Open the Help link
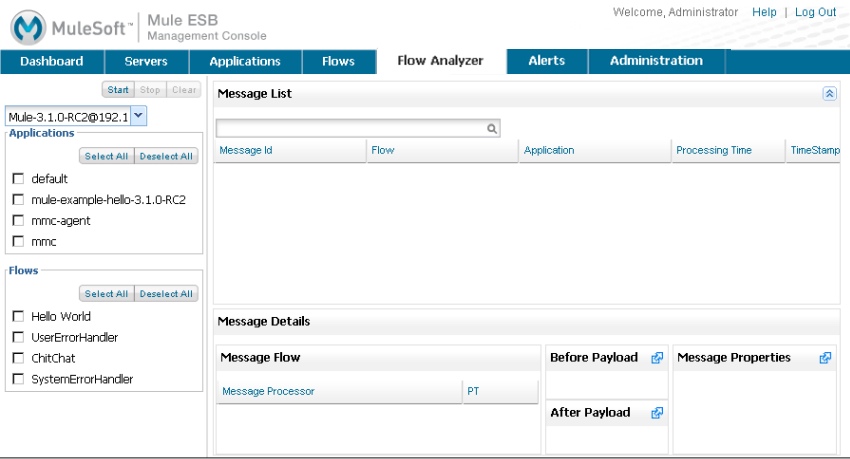This screenshot has height=459, width=850. (764, 12)
